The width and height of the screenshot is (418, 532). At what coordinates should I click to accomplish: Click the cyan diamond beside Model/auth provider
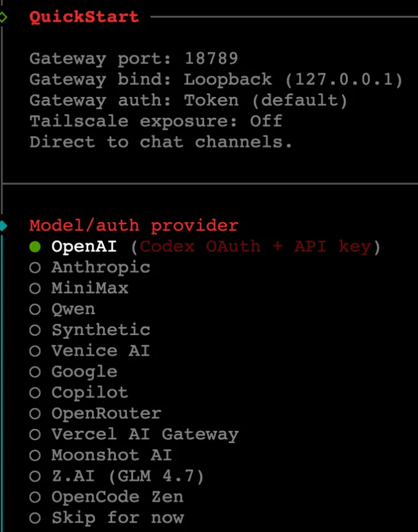tap(3, 226)
